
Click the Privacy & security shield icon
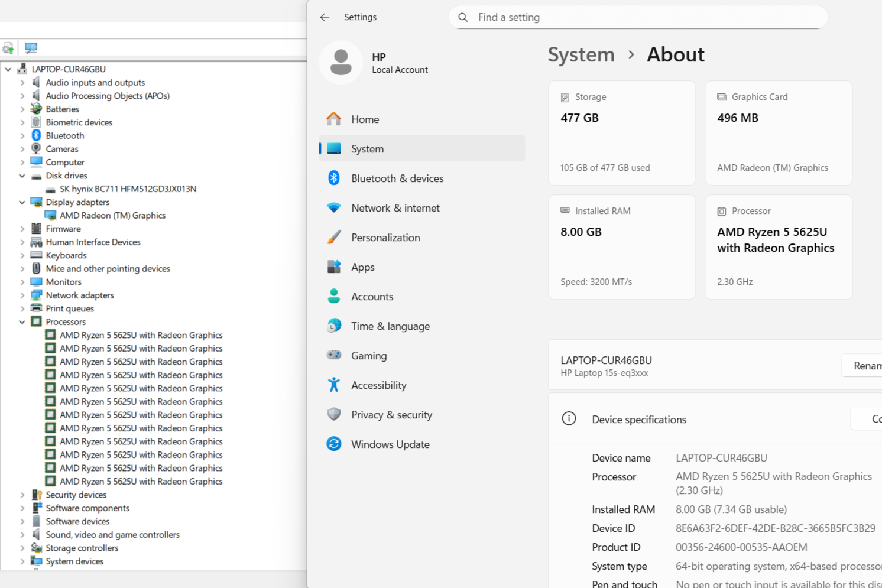(x=334, y=414)
